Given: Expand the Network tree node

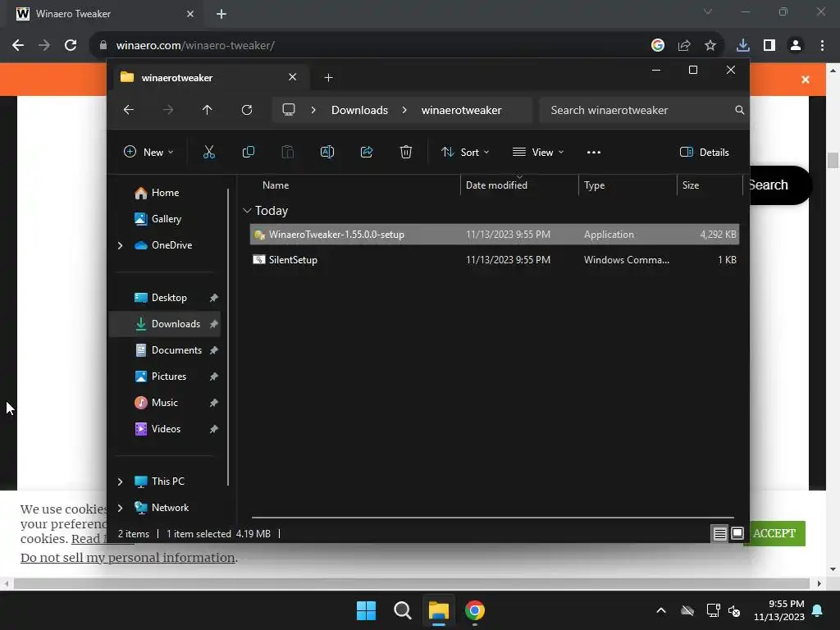Looking at the screenshot, I should [120, 508].
